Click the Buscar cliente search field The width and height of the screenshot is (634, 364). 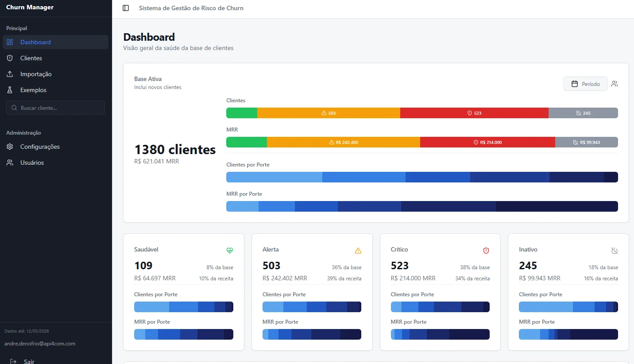55,108
